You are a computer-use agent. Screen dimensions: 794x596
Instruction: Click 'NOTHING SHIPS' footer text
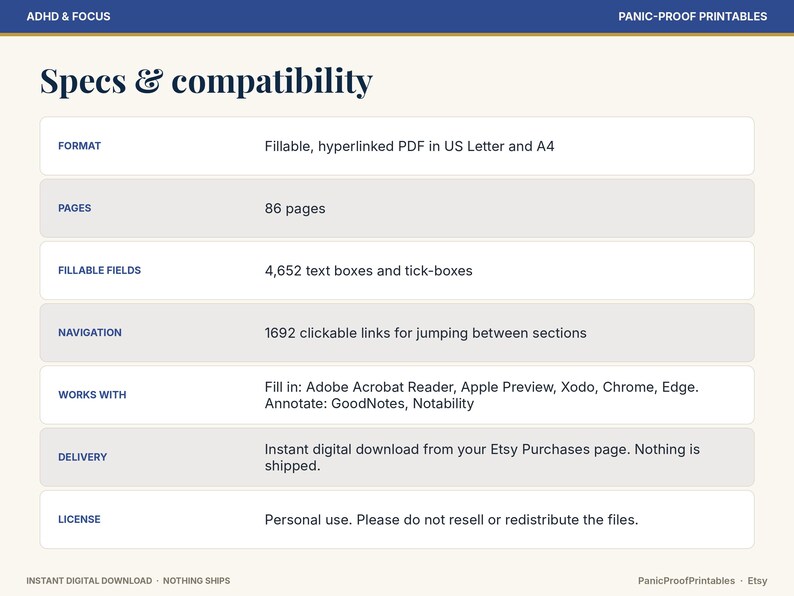click(x=196, y=581)
